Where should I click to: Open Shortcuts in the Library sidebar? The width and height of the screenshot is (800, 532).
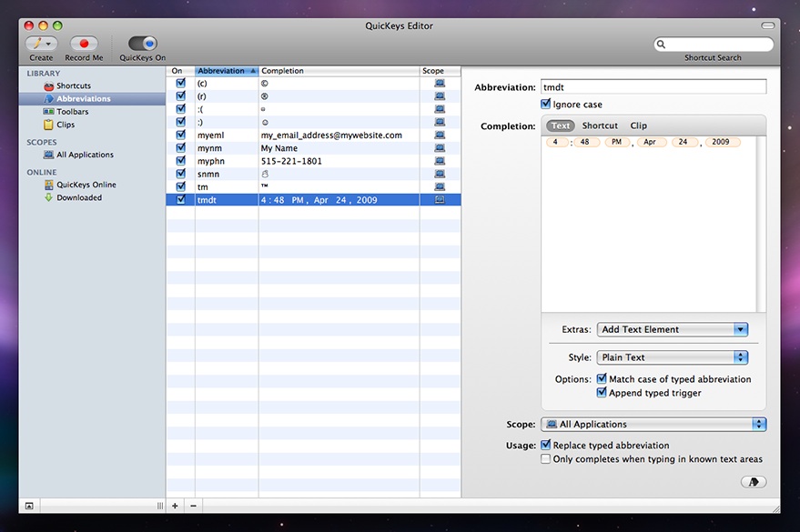pyautogui.click(x=74, y=85)
